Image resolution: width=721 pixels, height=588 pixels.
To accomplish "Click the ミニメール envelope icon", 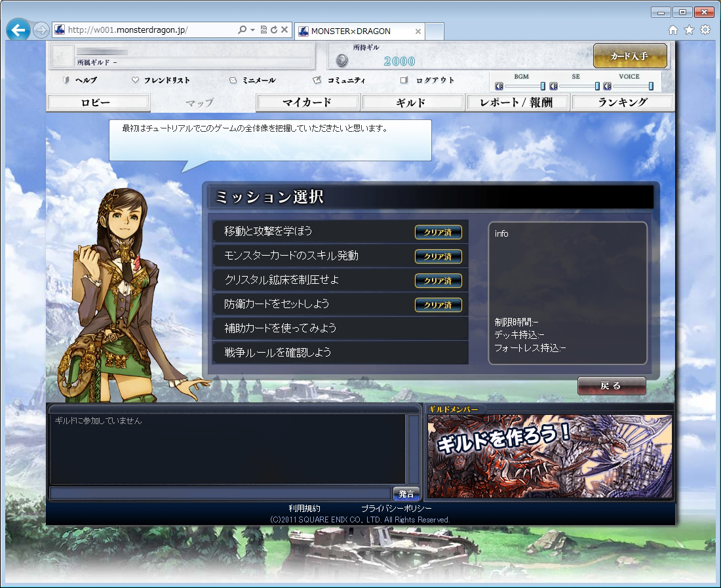I will pyautogui.click(x=233, y=80).
